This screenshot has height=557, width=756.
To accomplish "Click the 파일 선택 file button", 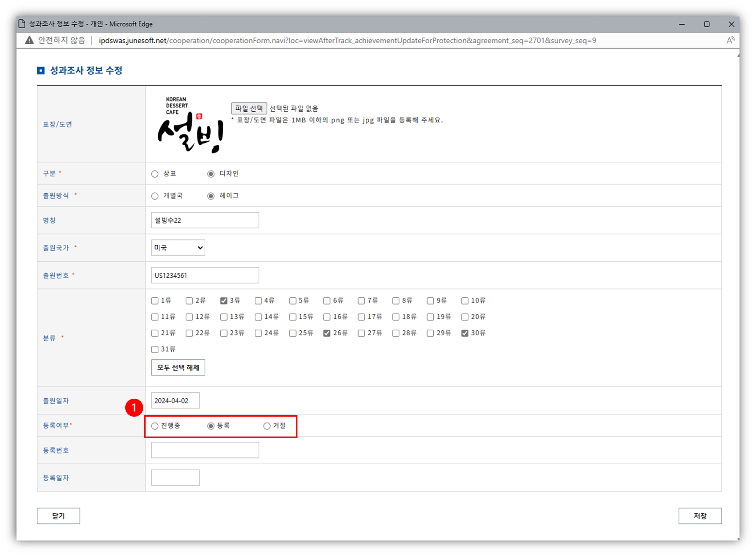I will click(x=249, y=108).
